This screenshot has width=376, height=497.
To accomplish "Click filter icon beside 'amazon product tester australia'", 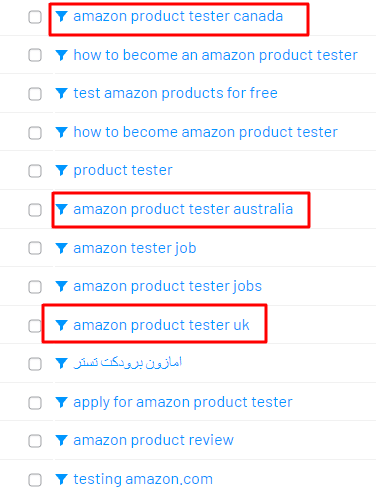I will (61, 209).
